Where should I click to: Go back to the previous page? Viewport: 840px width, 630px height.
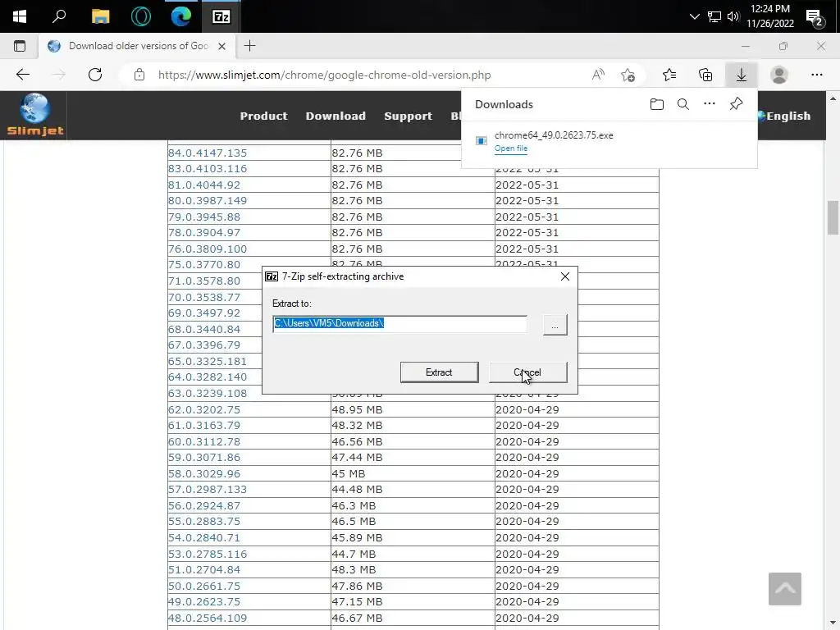pyautogui.click(x=23, y=75)
